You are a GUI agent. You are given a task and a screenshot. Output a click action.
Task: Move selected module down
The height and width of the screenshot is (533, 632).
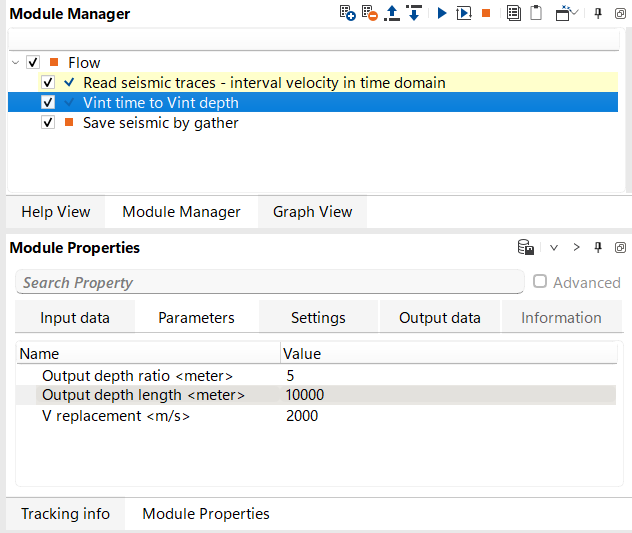point(413,14)
